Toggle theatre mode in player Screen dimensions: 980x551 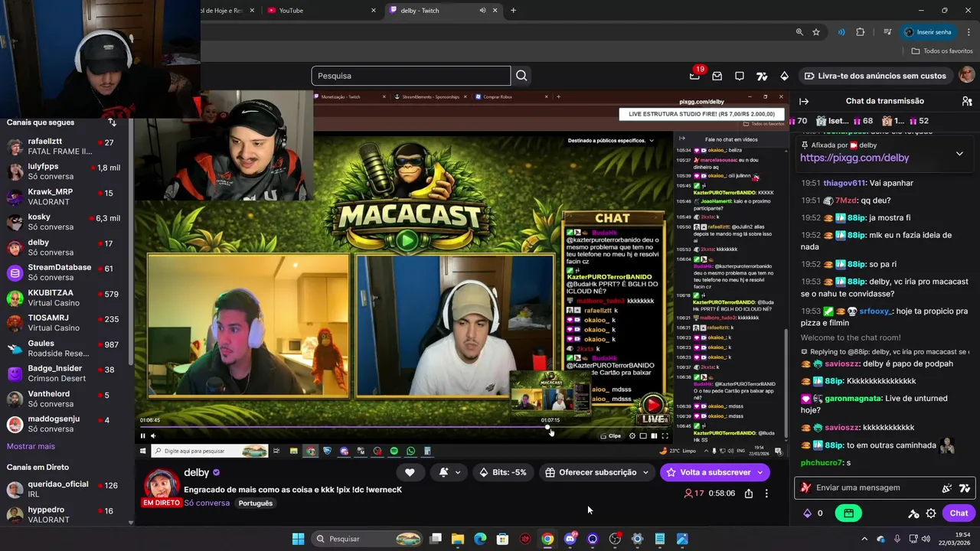click(654, 435)
